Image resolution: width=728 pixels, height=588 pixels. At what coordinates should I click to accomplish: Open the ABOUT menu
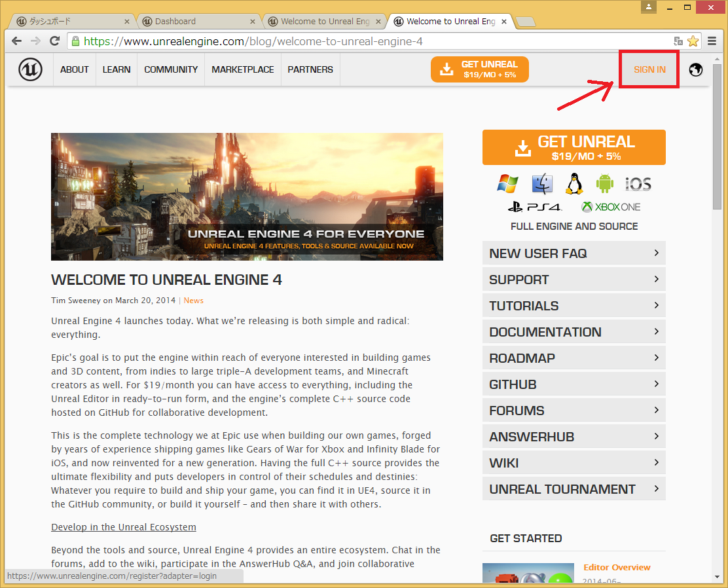74,69
